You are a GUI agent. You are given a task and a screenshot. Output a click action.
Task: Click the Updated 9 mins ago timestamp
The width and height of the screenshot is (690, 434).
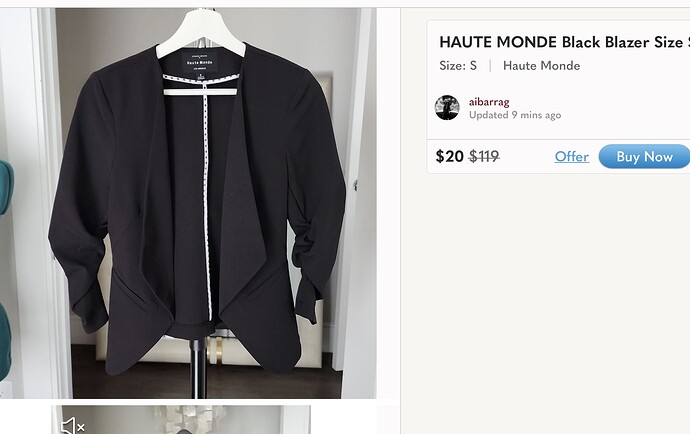click(x=515, y=115)
